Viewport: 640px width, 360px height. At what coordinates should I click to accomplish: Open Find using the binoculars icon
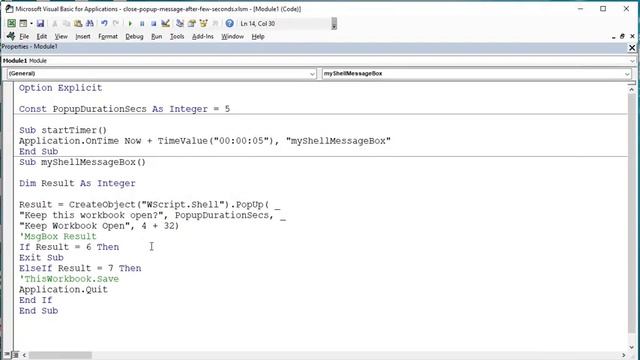pyautogui.click(x=90, y=24)
